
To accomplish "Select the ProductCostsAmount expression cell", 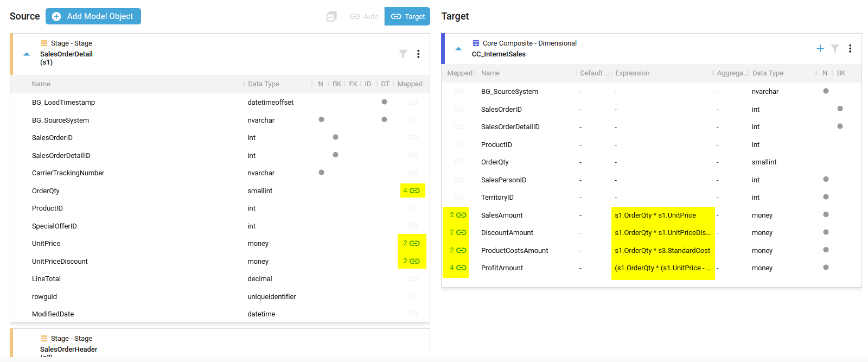I will 662,250.
